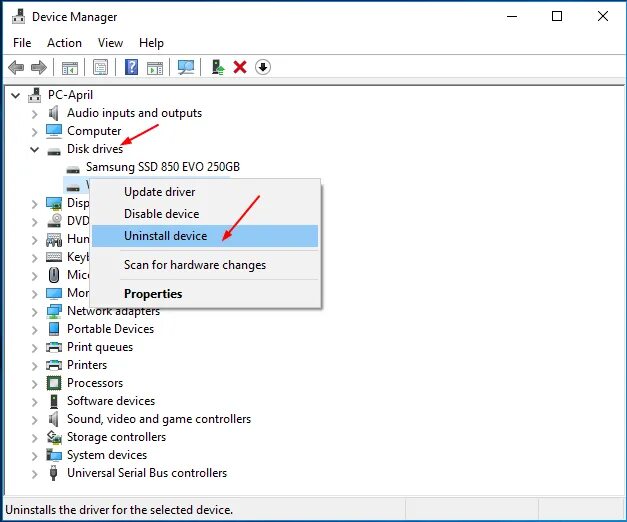Open the Properties sheet toolbar icon

click(100, 67)
